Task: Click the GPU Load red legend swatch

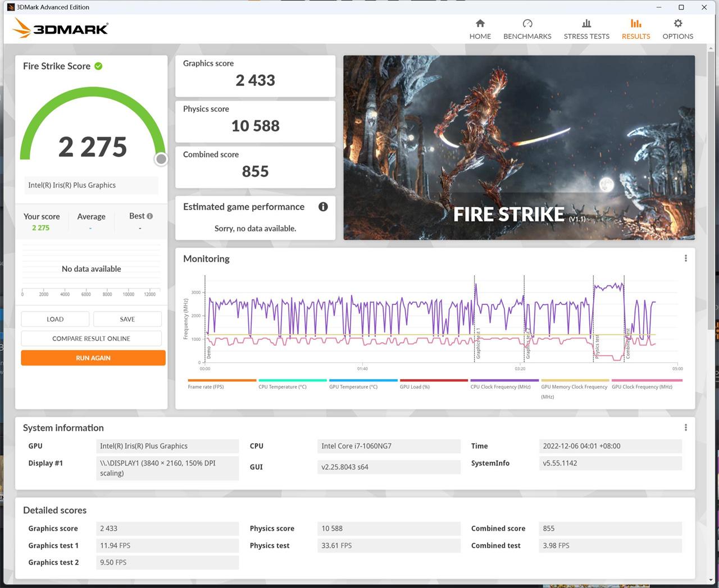Action: (433, 380)
